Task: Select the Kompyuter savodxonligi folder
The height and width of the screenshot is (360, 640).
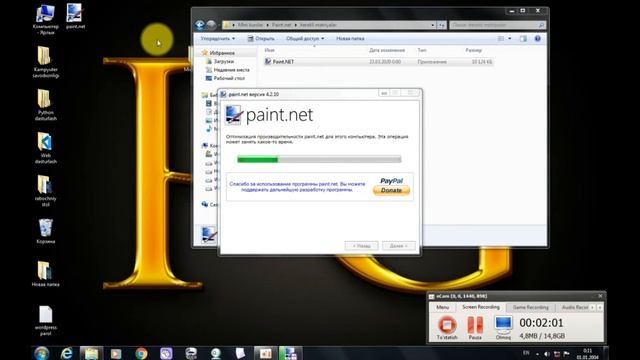Action: pyautogui.click(x=45, y=62)
